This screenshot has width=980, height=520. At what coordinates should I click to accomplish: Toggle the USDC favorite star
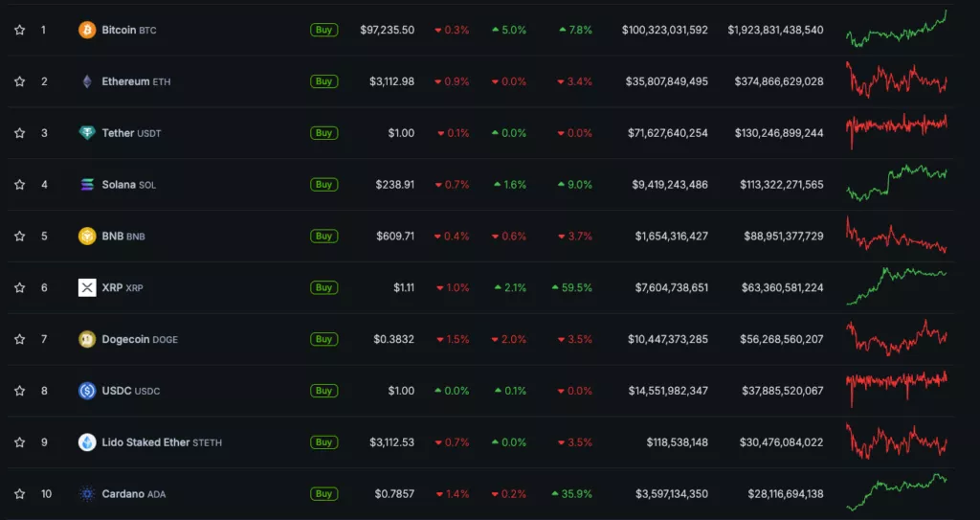tap(20, 391)
